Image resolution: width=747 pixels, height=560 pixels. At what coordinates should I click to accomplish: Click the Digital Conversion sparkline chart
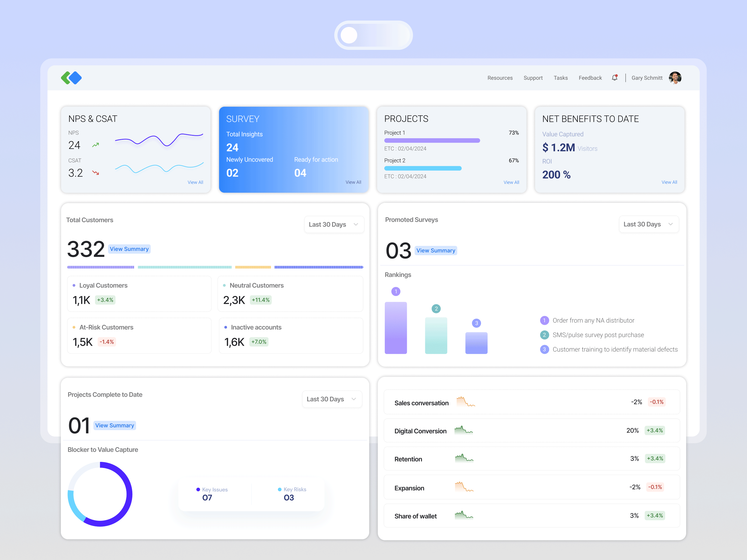[464, 430]
